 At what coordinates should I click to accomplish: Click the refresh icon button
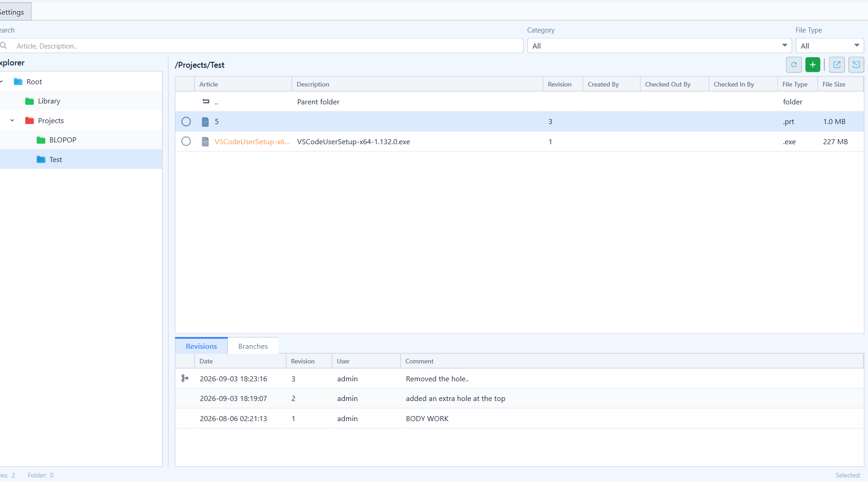tap(794, 65)
